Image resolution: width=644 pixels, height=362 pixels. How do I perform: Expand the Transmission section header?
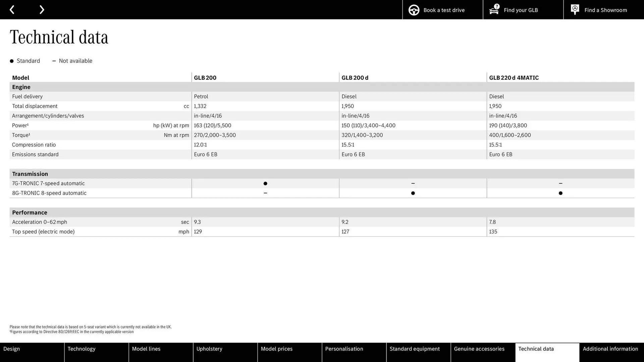click(x=30, y=174)
